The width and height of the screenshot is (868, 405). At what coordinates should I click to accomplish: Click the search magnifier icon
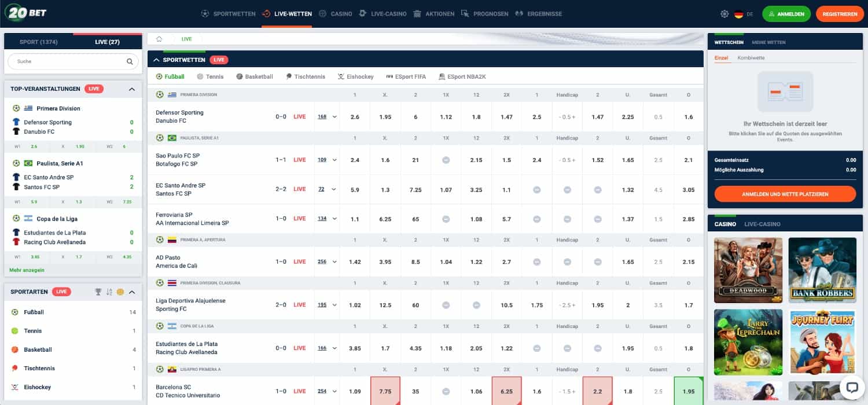(x=130, y=61)
